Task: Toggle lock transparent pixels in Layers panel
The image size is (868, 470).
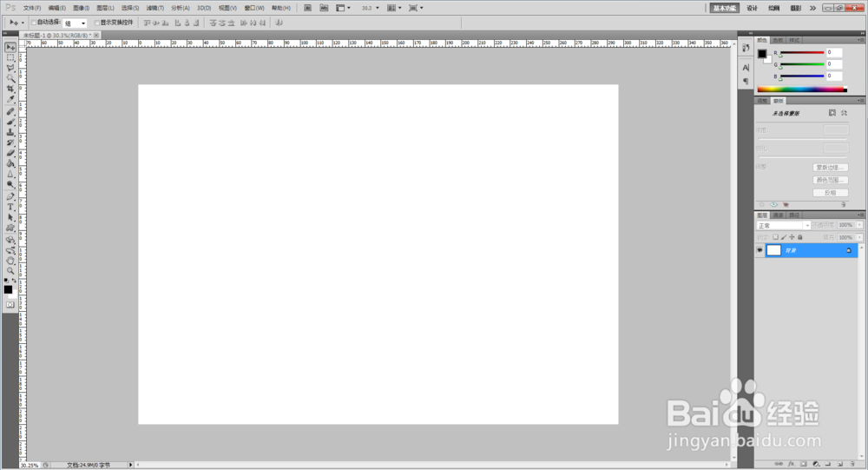Action: point(775,237)
